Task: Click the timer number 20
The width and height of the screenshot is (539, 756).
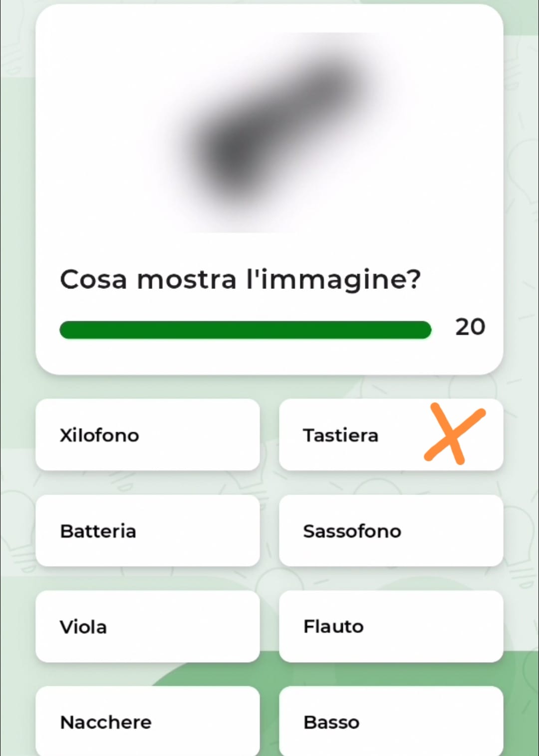Action: 470,327
